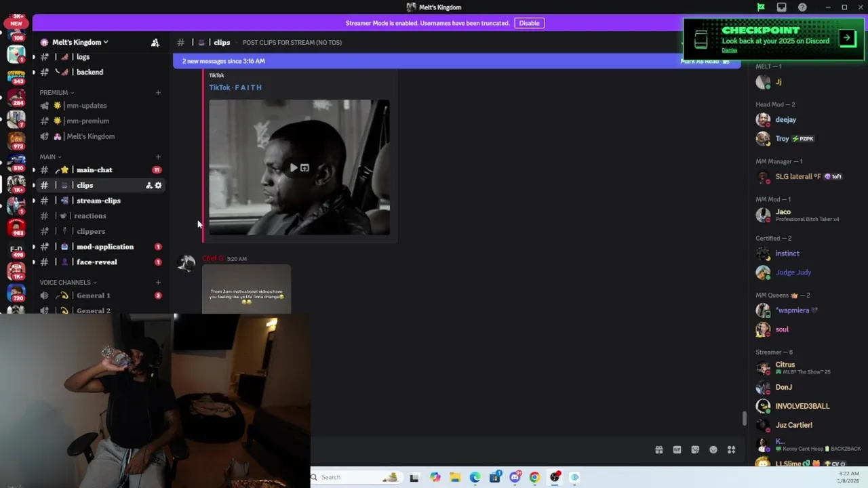Open the face-reveal channel

click(98, 262)
